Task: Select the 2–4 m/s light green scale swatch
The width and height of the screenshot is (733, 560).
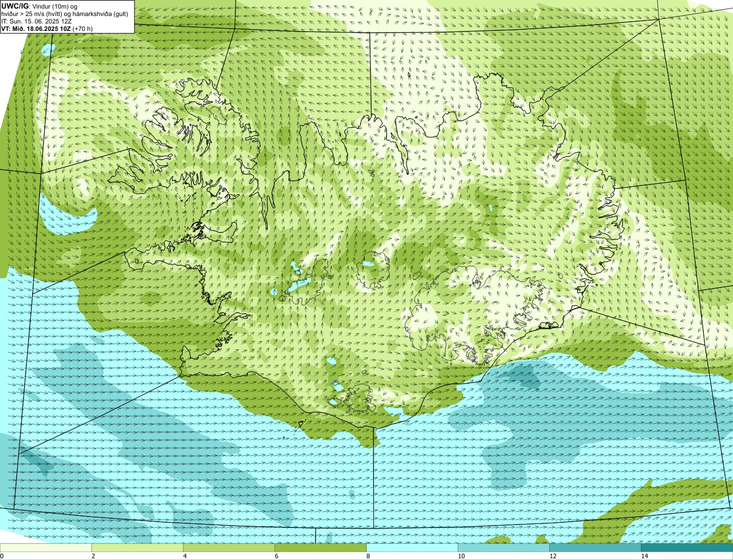Action: [137, 547]
